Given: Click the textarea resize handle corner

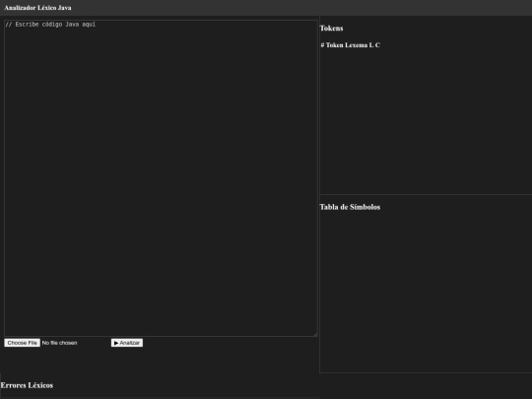Looking at the screenshot, I should (315, 335).
